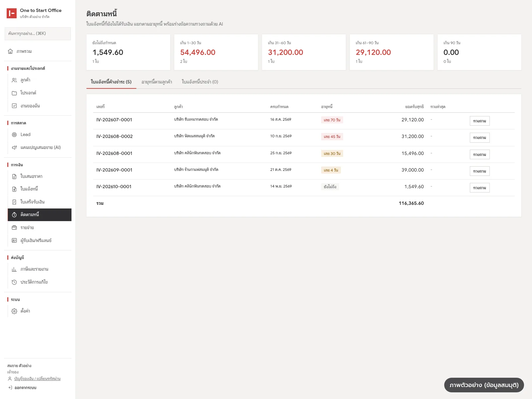Open บัญชีของฉัน / เปลี่ยนรหัสผ่าน link
This screenshot has height=399, width=532.
pos(37,379)
